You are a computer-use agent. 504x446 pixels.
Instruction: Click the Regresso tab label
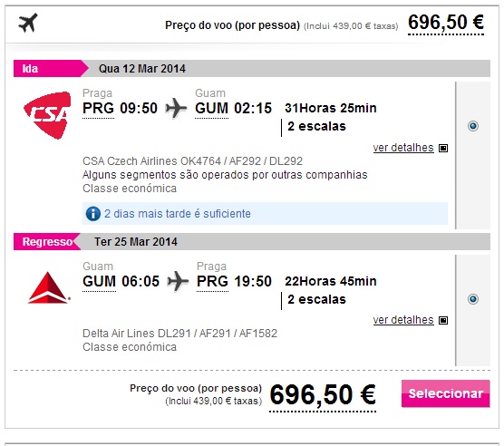47,242
